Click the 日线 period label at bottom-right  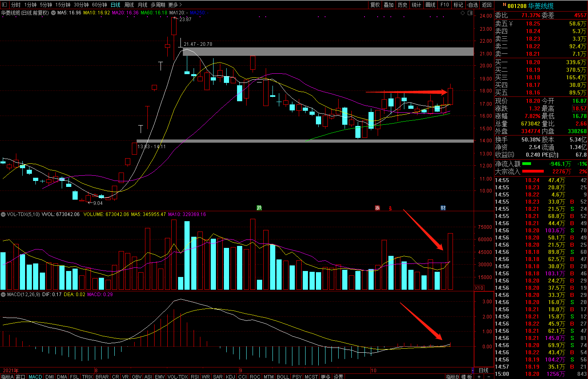(x=483, y=370)
